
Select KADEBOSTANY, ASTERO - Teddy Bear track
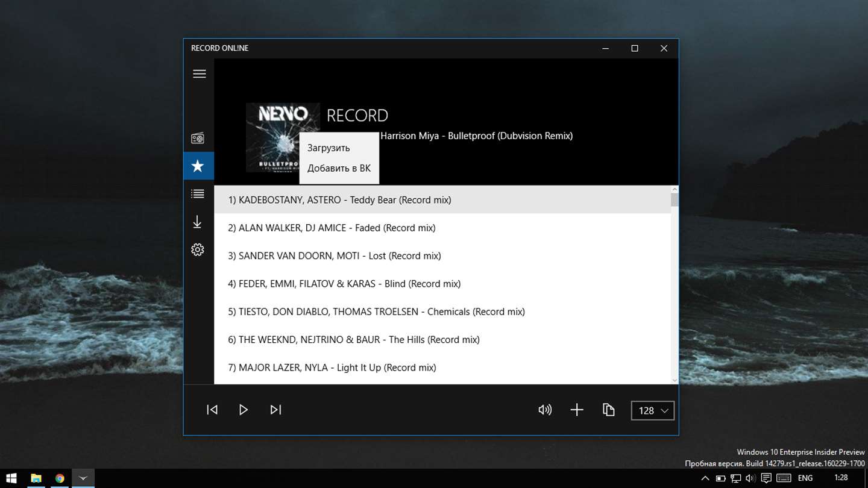coord(442,199)
